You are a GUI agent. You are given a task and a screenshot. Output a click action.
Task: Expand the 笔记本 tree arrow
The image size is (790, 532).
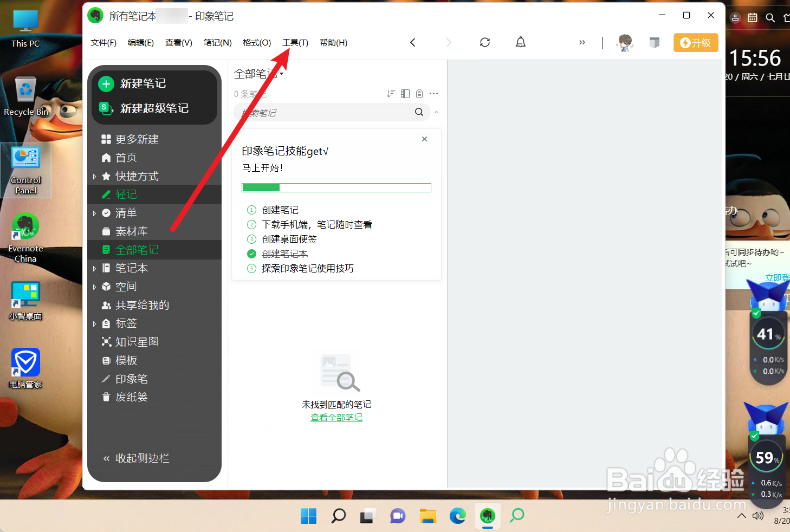click(x=94, y=269)
